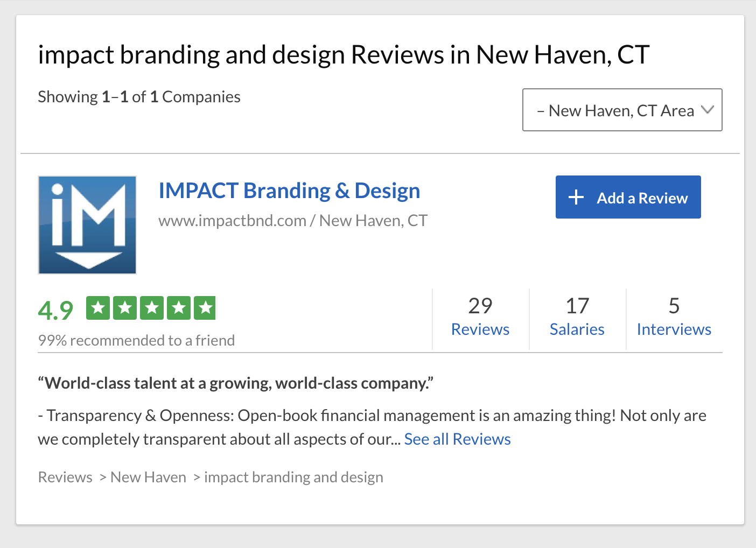The width and height of the screenshot is (756, 548).
Task: Open the 17 Salaries link
Action: [577, 318]
